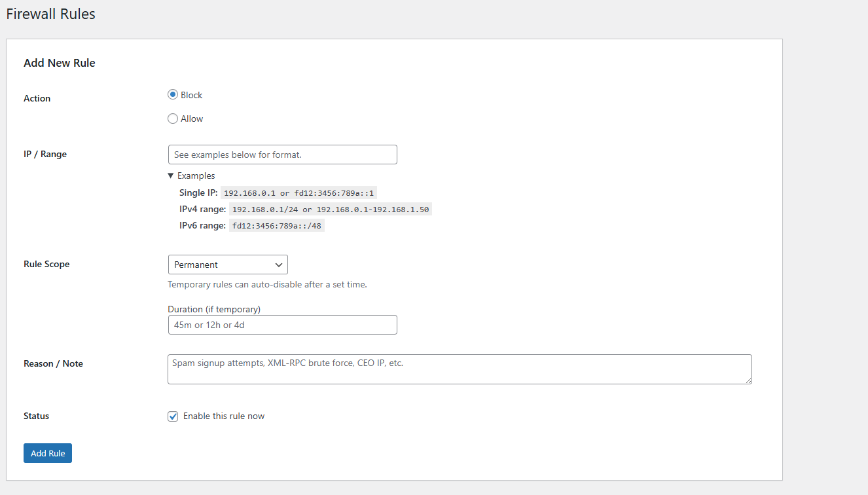Click the temporary rules helper text
The width and height of the screenshot is (868, 495).
coord(268,284)
